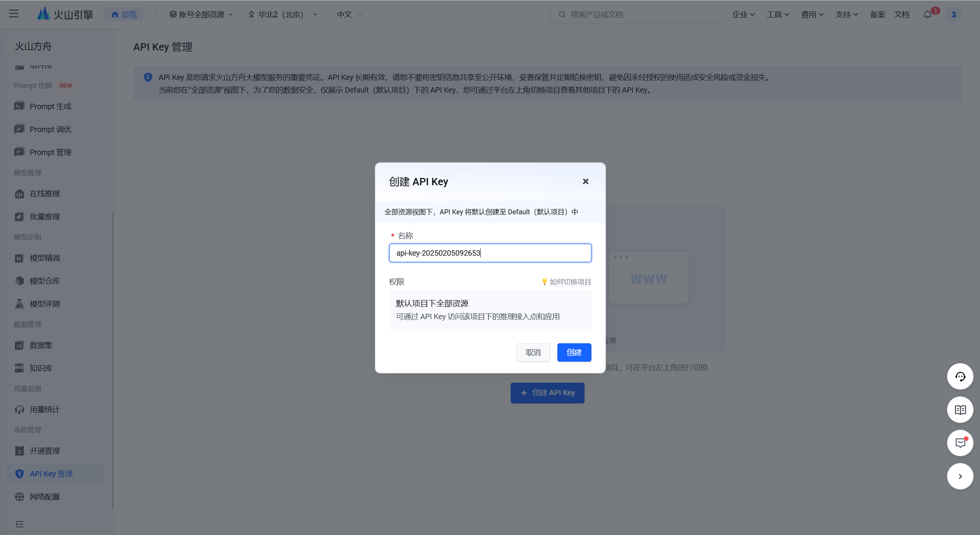Screen dimensions: 980x535
Task: Click the 模型评测 flask icon
Action: click(x=19, y=304)
